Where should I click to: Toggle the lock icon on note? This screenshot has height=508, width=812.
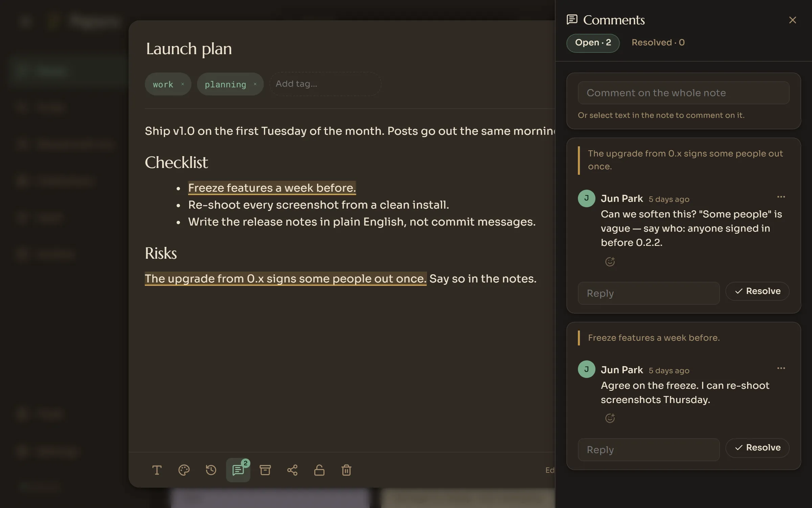(319, 470)
